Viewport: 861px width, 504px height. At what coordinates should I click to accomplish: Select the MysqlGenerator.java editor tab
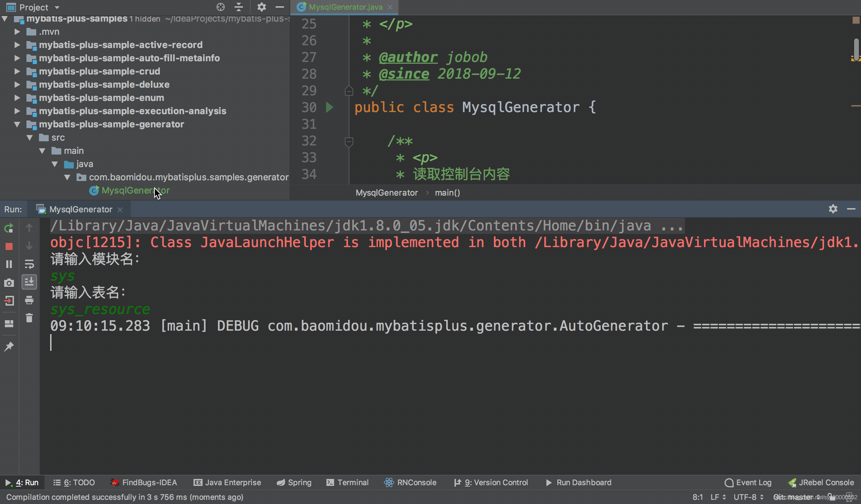(345, 7)
